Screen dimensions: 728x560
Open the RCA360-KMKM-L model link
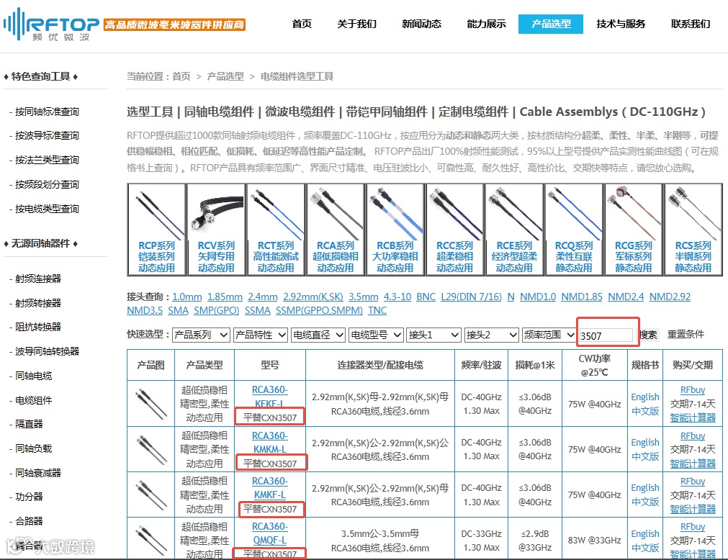[x=270, y=443]
